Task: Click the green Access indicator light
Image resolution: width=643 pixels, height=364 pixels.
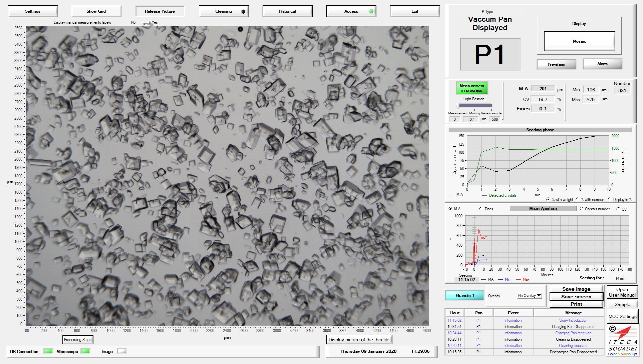Action: point(371,11)
